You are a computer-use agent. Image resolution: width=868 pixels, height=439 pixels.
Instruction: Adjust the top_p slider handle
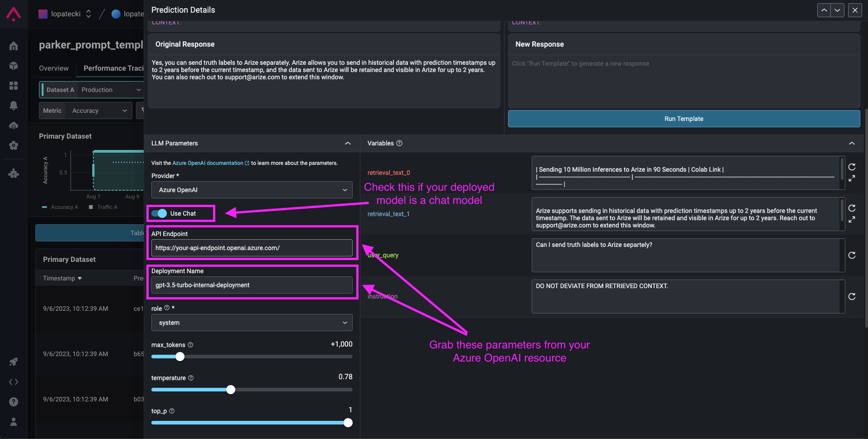(x=348, y=423)
